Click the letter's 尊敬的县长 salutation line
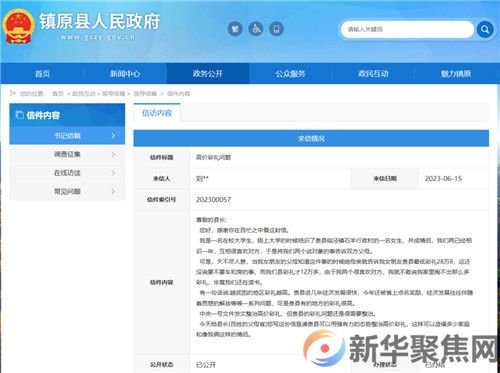The width and height of the screenshot is (500, 373). coord(211,220)
